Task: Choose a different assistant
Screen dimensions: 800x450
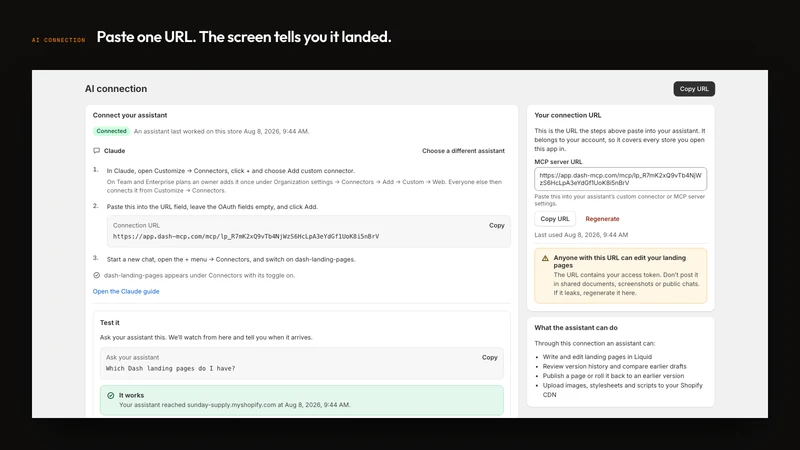Action: (463, 151)
